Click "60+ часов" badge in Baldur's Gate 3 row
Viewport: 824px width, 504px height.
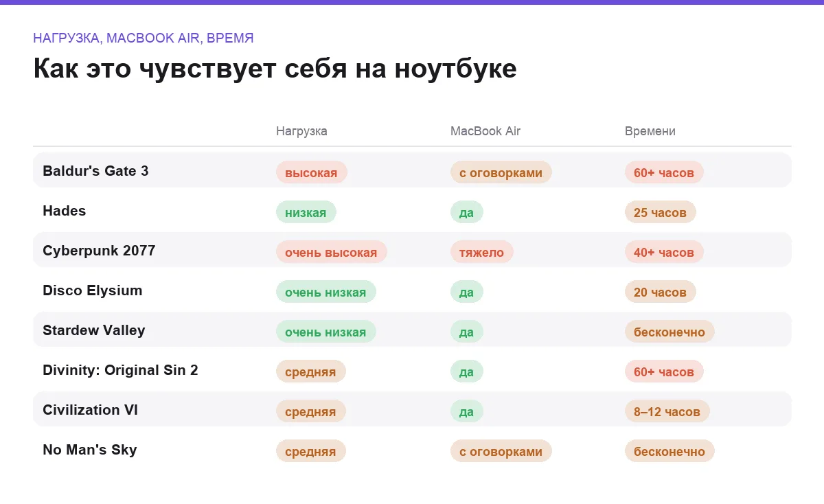pyautogui.click(x=664, y=172)
